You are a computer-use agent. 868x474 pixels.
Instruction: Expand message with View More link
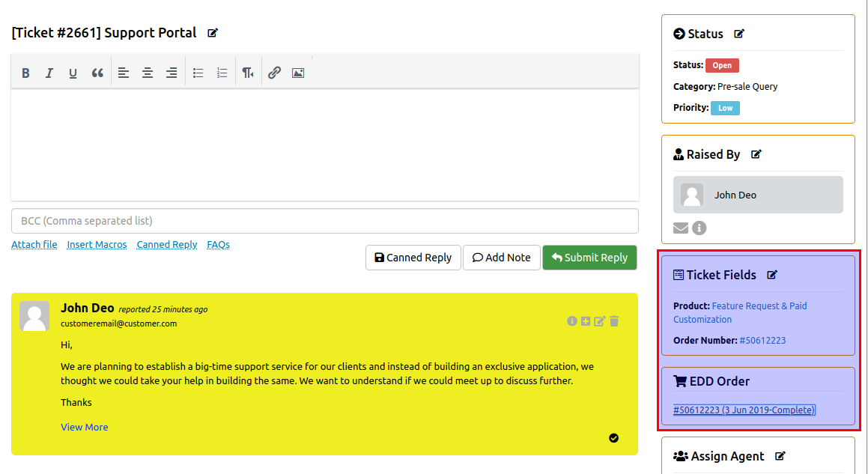[x=85, y=427]
